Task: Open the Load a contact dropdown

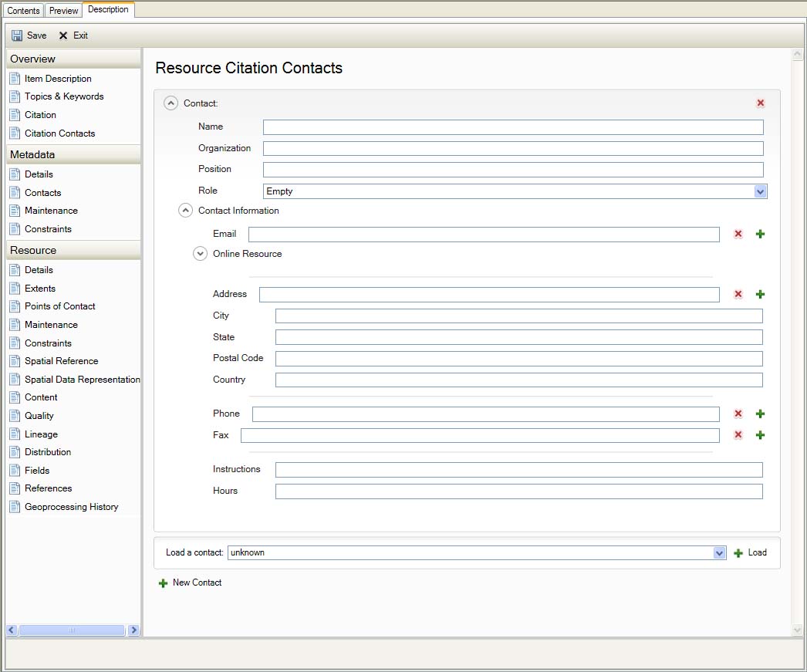Action: click(719, 553)
